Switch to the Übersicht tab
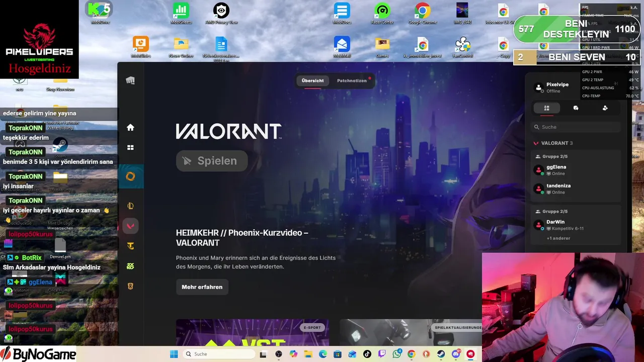Viewport: 644px width, 362px height. tap(312, 80)
